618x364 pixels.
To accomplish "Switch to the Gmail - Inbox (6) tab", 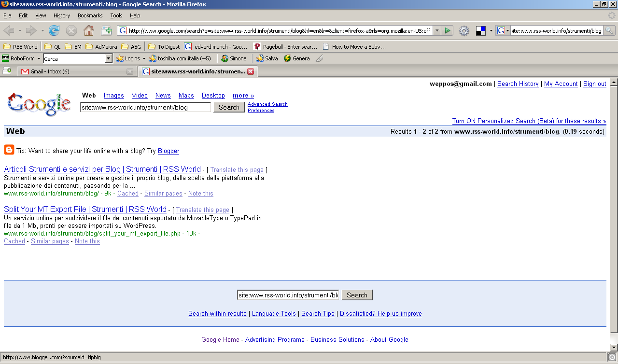I will [x=77, y=71].
